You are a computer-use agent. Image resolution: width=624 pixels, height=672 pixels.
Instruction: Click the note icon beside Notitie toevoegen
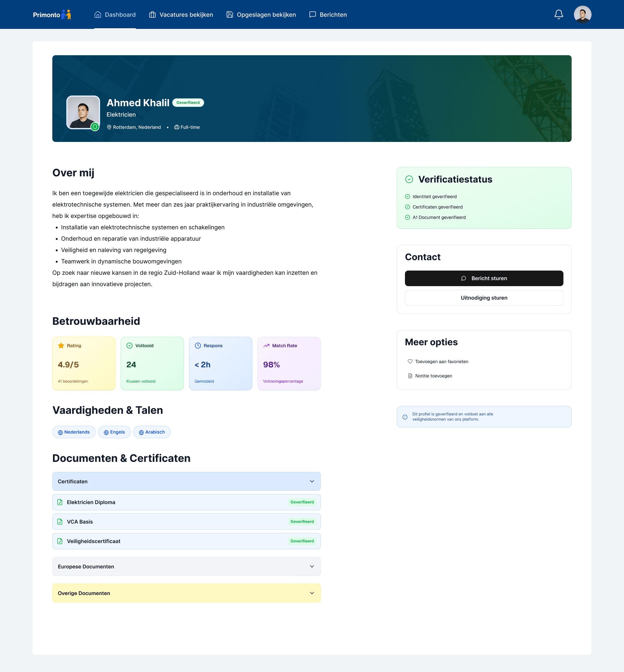pos(410,376)
